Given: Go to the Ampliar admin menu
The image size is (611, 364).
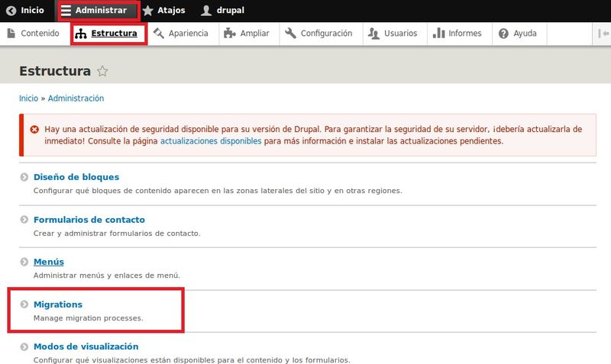Looking at the screenshot, I should [247, 34].
